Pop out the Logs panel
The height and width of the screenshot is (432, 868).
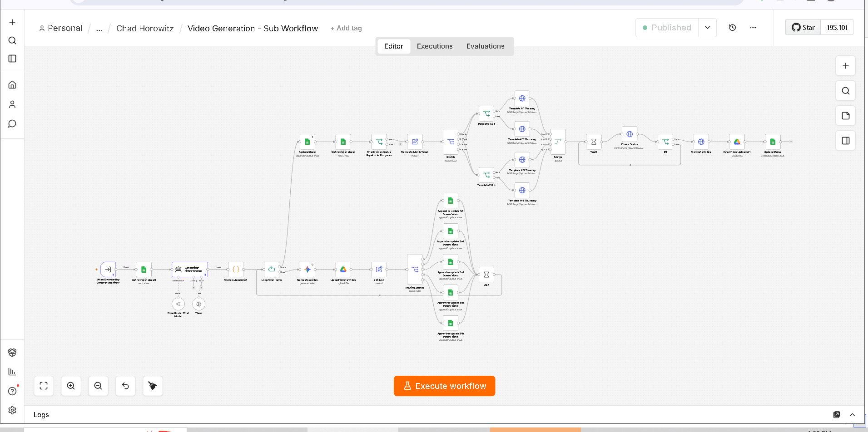(x=836, y=414)
